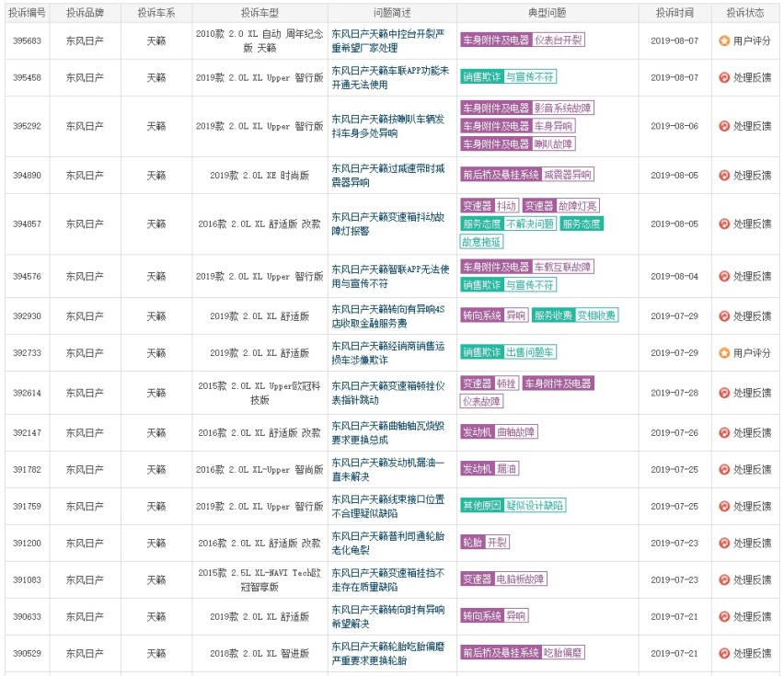
Task: Select complaint number 394857
Action: (x=27, y=223)
